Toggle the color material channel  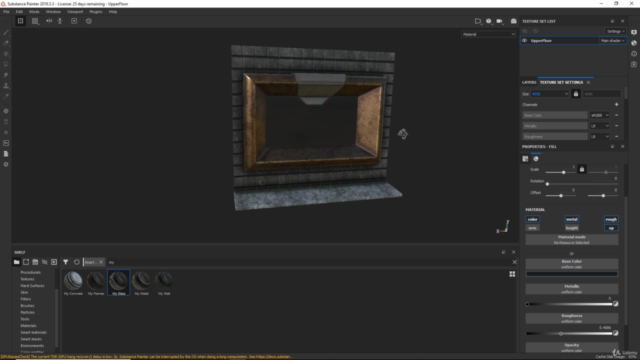click(x=532, y=219)
